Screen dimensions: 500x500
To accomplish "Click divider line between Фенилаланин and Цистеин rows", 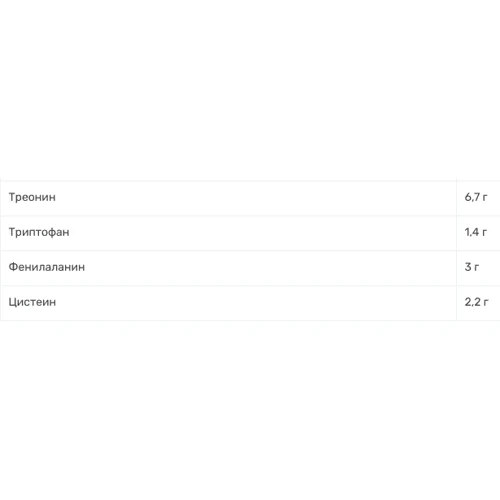I will click(250, 286).
